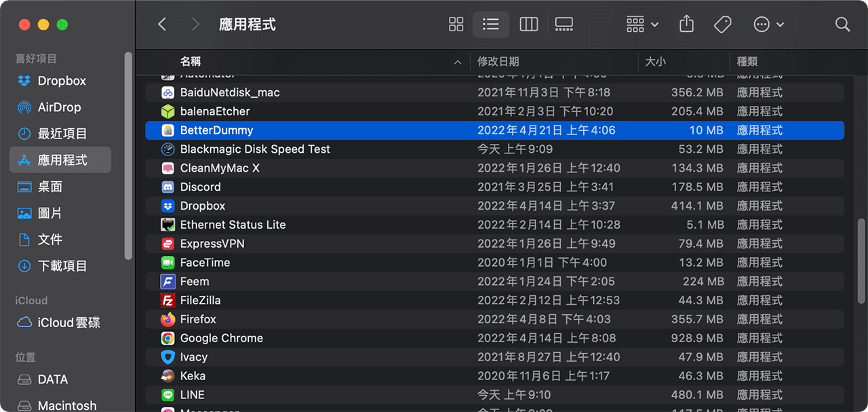Switch to column view mode
Viewport: 868px width, 412px height.
tap(528, 24)
